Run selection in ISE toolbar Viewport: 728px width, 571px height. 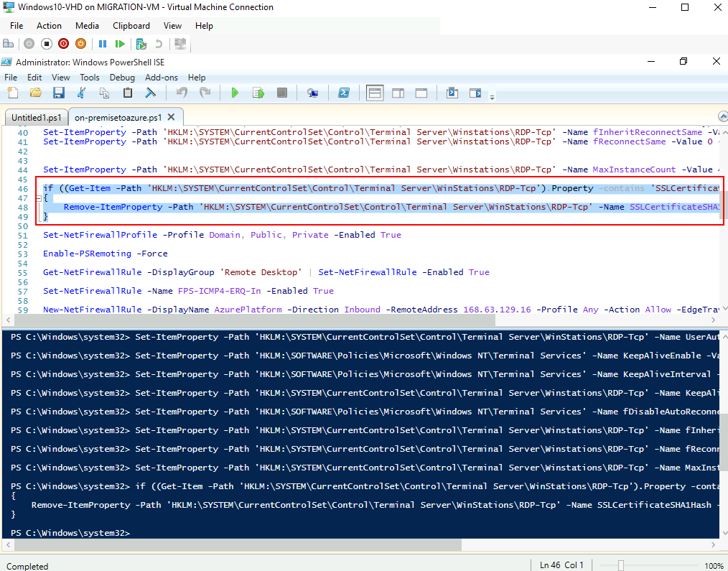pyautogui.click(x=258, y=93)
